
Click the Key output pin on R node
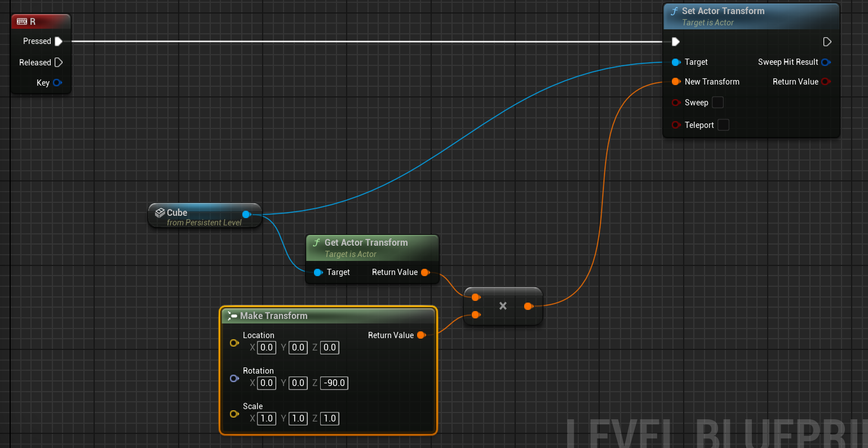57,83
